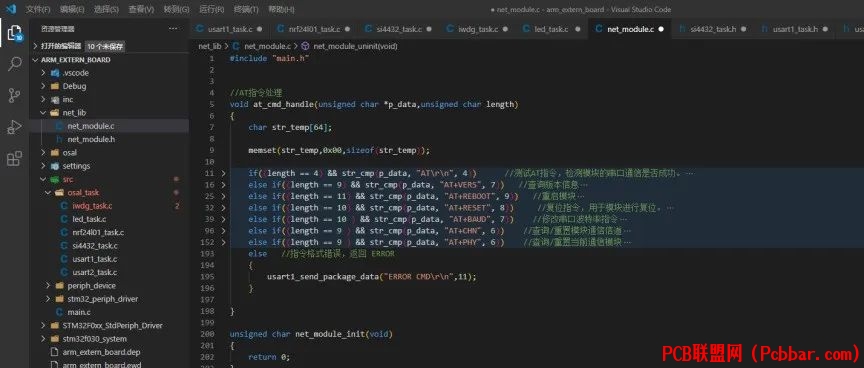Open the Extensions activity bar icon
Viewport: 864px width, 368px height.
14,158
